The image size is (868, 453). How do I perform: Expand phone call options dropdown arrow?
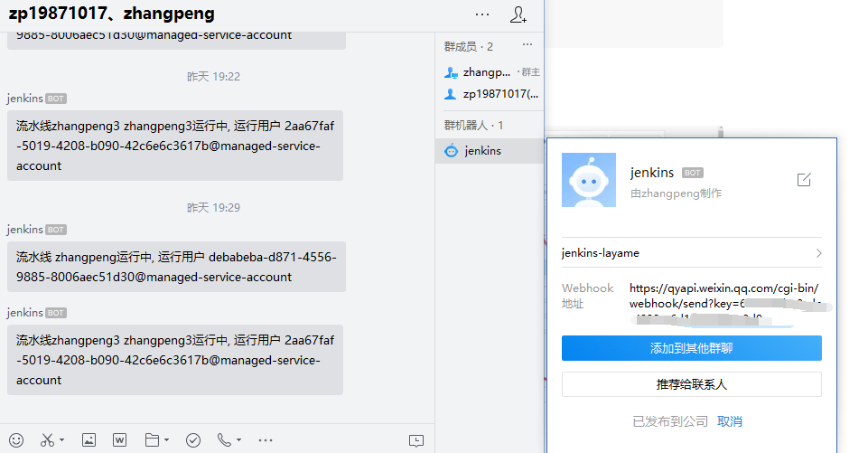click(238, 440)
